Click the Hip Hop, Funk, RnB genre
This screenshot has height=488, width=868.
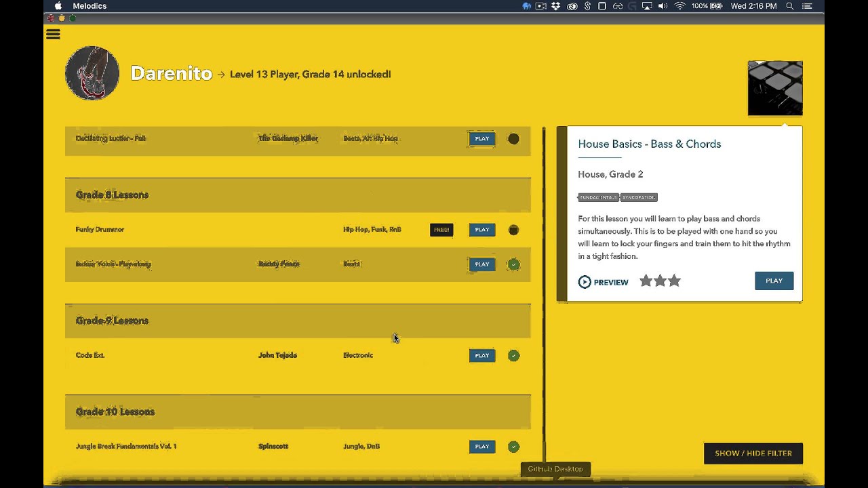372,230
